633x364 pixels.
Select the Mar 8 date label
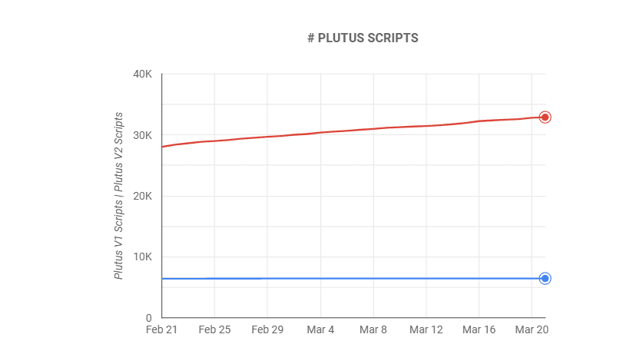click(x=373, y=329)
